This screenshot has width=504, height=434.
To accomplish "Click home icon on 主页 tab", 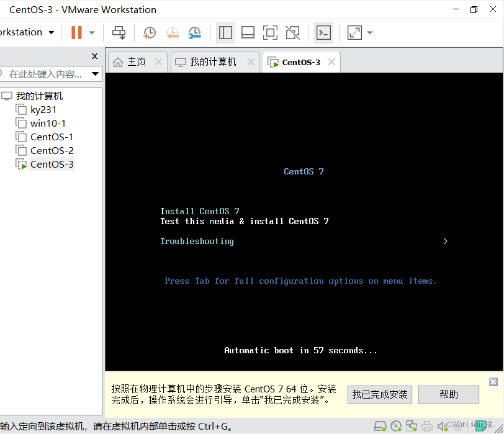I will click(x=118, y=62).
